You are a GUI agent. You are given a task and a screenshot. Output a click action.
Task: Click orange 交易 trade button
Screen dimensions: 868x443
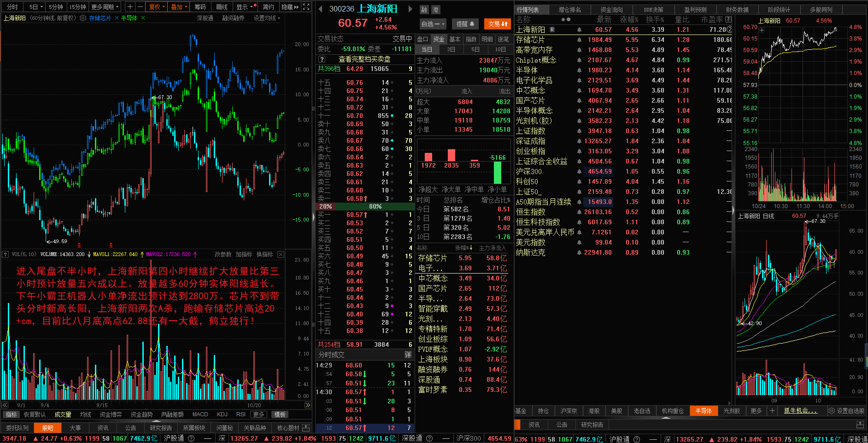click(x=498, y=24)
